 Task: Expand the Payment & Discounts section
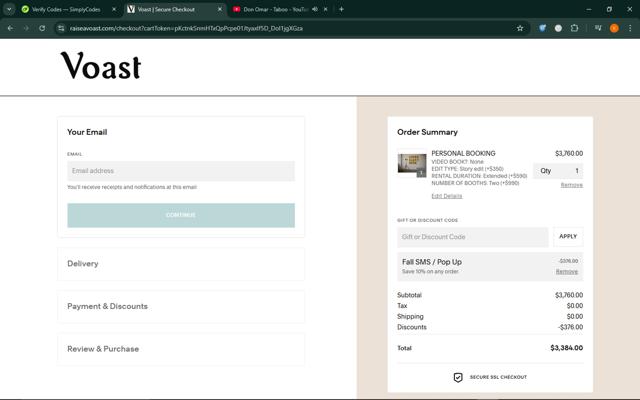click(181, 307)
